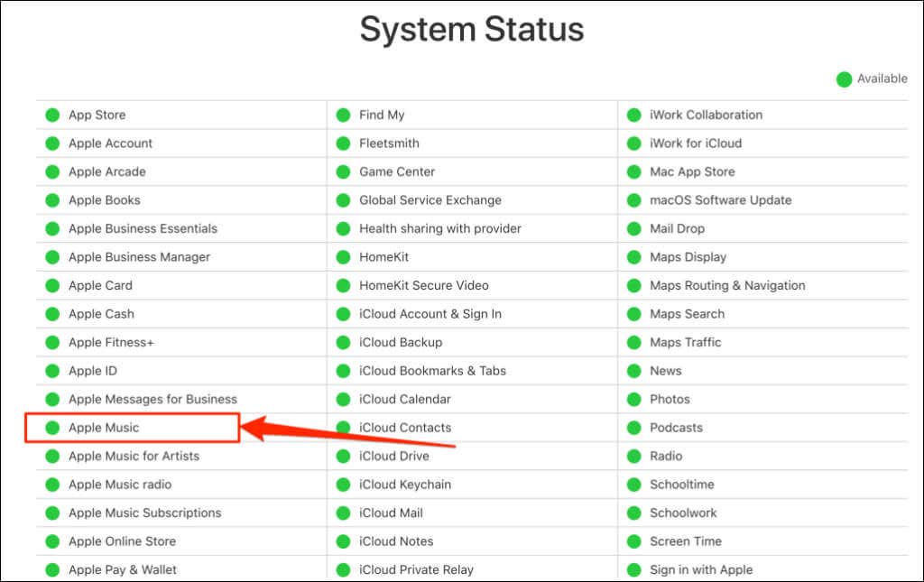Screen dimensions: 924x582
Task: Select the iCloud Contacts service label
Action: (x=405, y=428)
